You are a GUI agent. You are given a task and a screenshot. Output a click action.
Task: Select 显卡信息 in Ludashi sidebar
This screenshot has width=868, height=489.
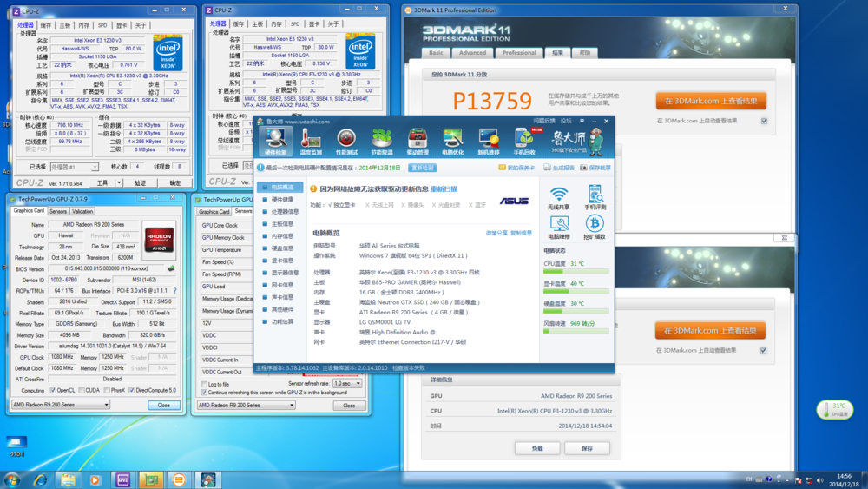click(x=280, y=261)
